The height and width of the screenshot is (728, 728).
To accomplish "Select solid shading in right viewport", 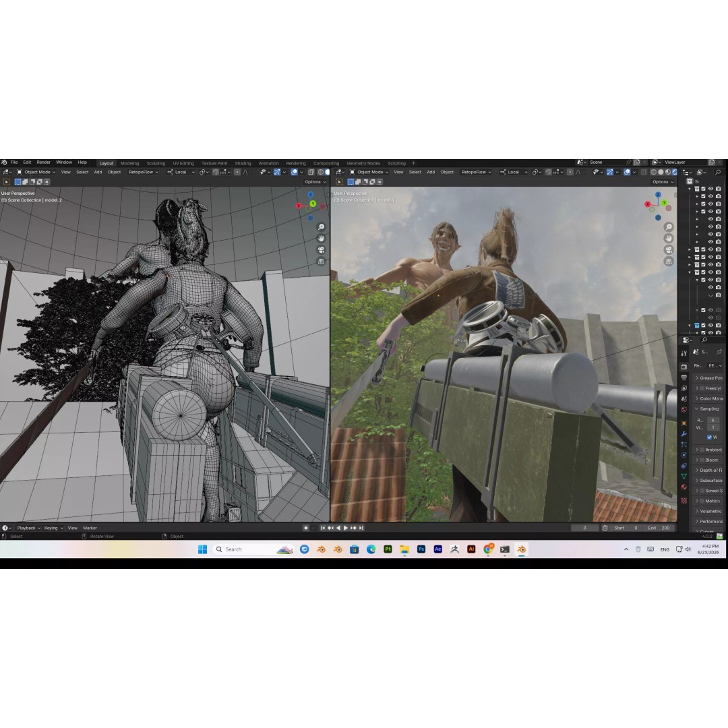I will pyautogui.click(x=661, y=173).
